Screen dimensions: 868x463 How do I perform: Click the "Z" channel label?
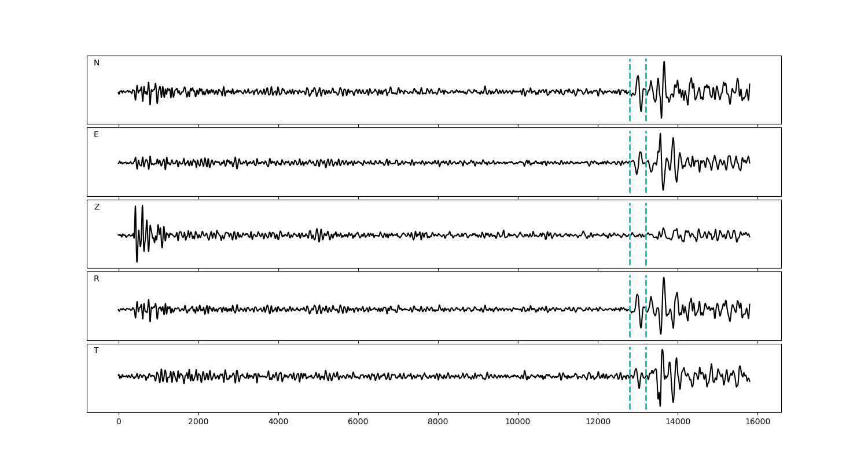point(97,207)
